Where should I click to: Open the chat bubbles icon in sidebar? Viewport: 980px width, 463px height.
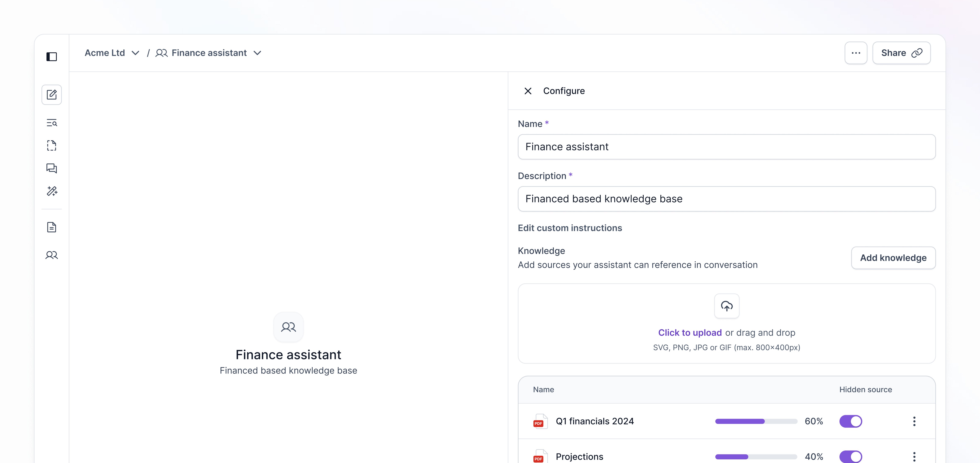(52, 168)
